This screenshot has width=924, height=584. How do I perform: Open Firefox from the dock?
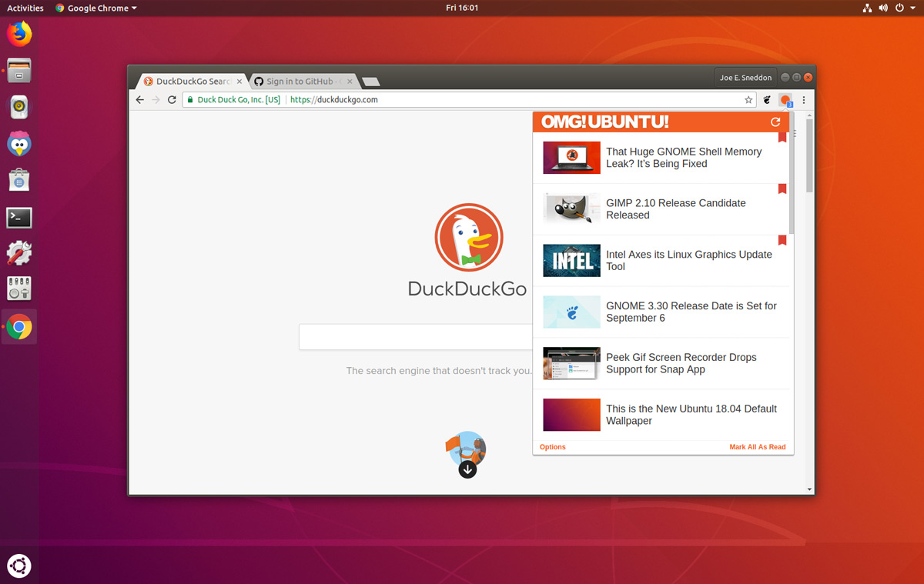click(18, 33)
